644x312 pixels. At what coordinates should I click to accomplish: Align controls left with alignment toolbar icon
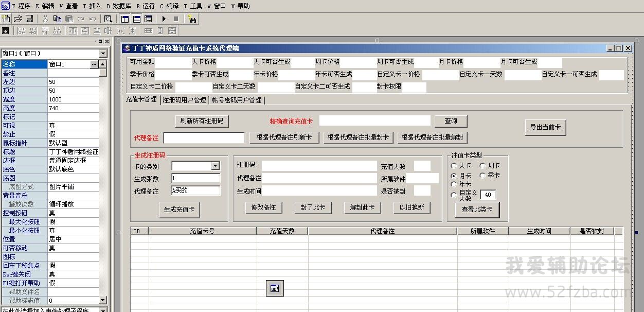pyautogui.click(x=21, y=31)
